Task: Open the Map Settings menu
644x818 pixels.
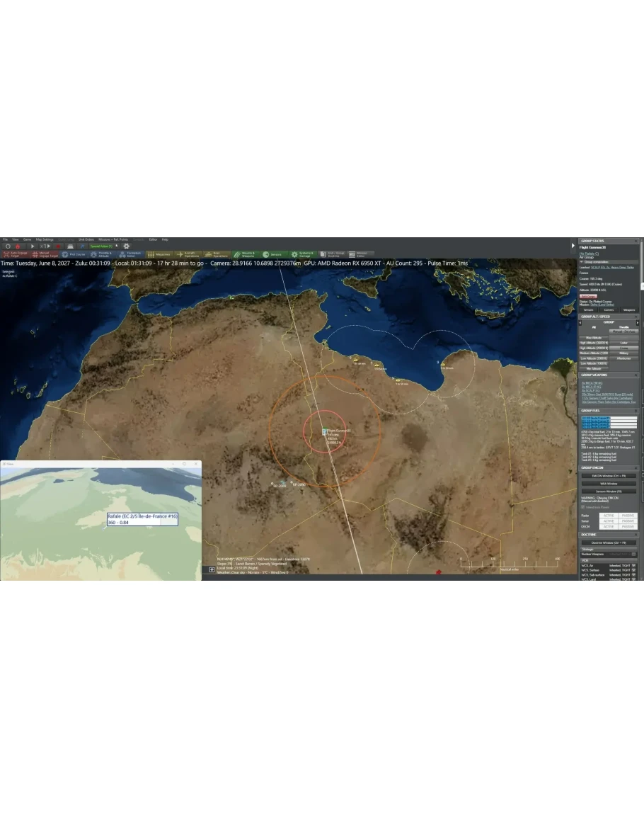Action: click(x=44, y=239)
